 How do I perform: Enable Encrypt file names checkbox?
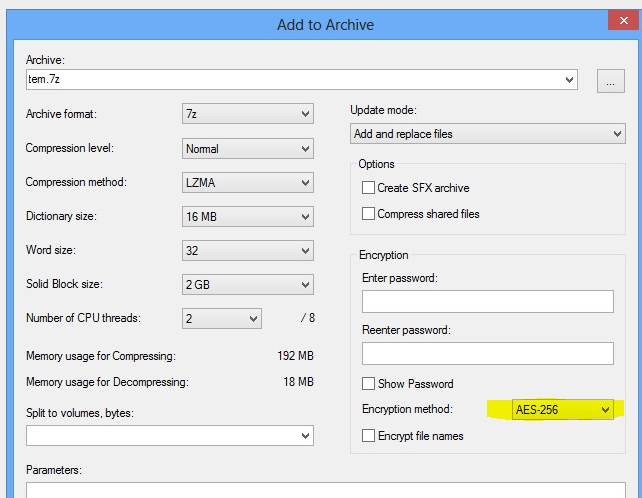[369, 436]
